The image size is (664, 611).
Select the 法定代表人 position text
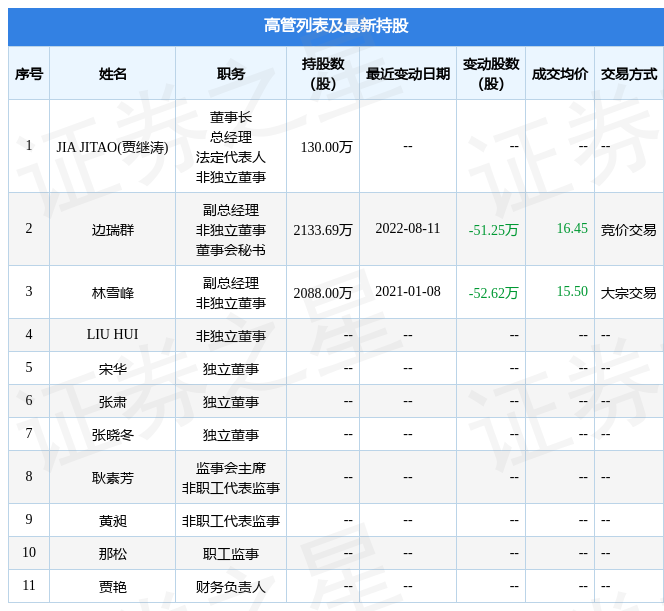coord(231,157)
